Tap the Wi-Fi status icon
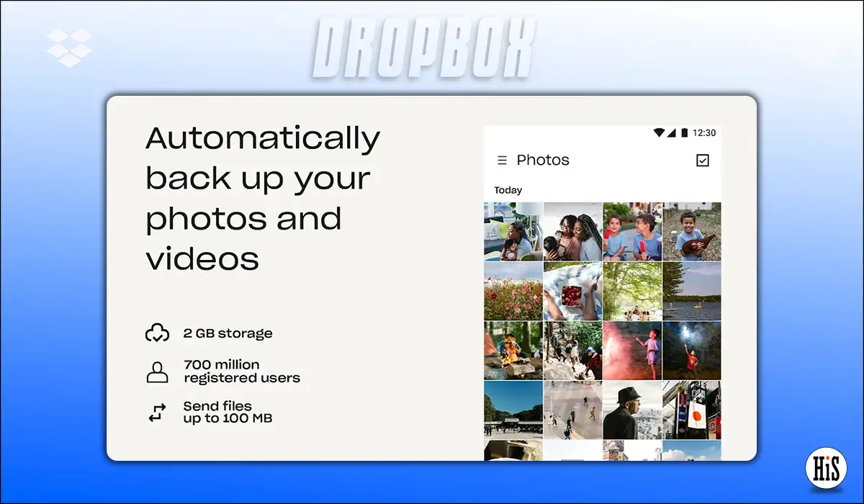 point(660,132)
